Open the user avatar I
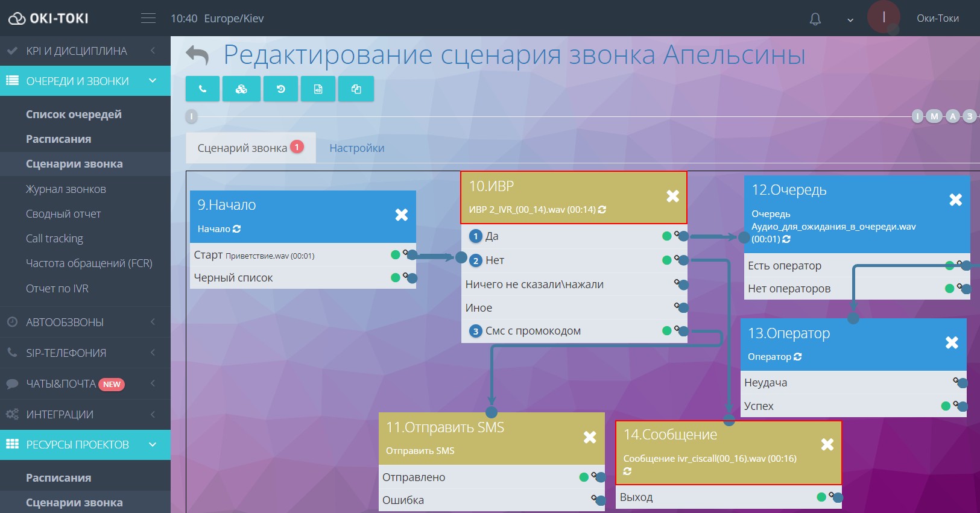980x513 pixels. 884,17
